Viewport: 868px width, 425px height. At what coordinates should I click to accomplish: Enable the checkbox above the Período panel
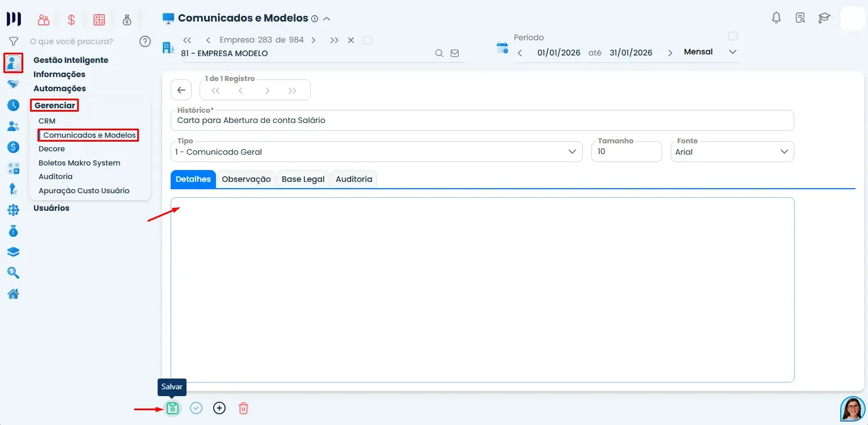click(732, 35)
